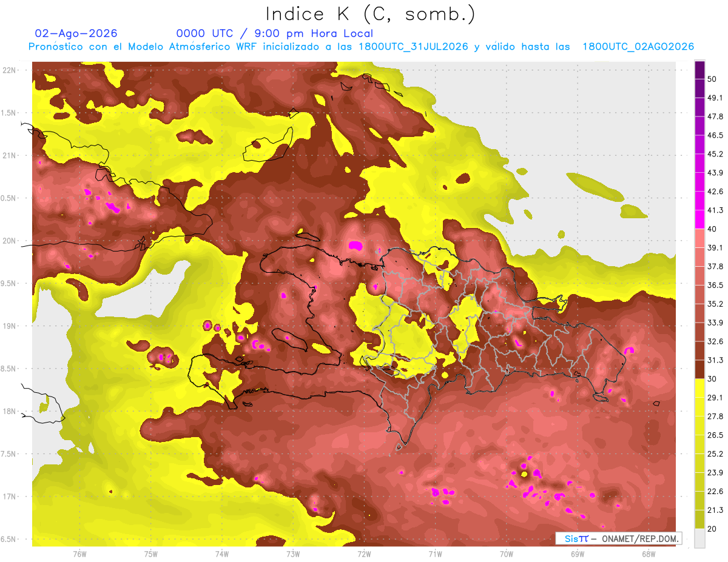The image size is (728, 562).
Task: Click longitude label '68W'
Action: pyautogui.click(x=649, y=555)
